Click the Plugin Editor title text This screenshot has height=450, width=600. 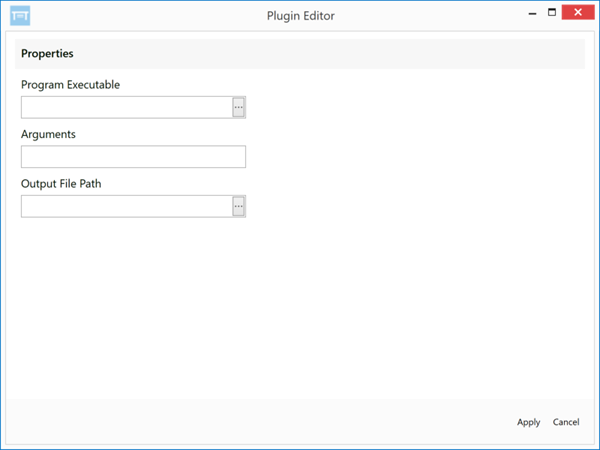[301, 16]
